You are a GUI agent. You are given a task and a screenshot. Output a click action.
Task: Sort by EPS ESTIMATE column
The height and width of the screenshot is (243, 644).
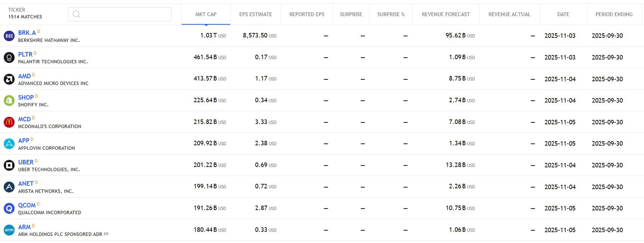256,14
